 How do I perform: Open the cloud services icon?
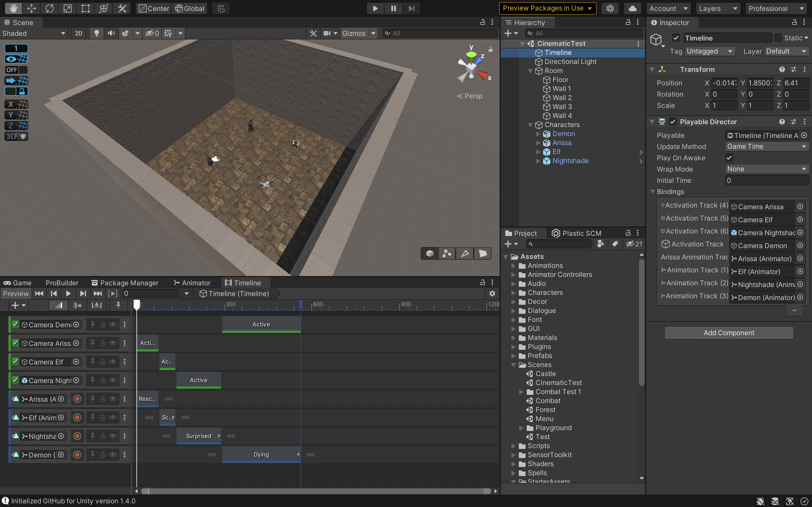coord(632,8)
